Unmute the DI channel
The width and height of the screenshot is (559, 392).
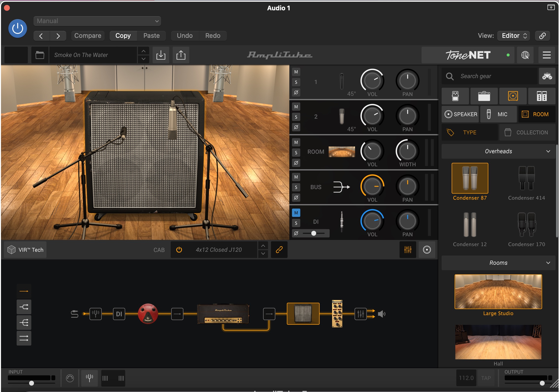296,213
